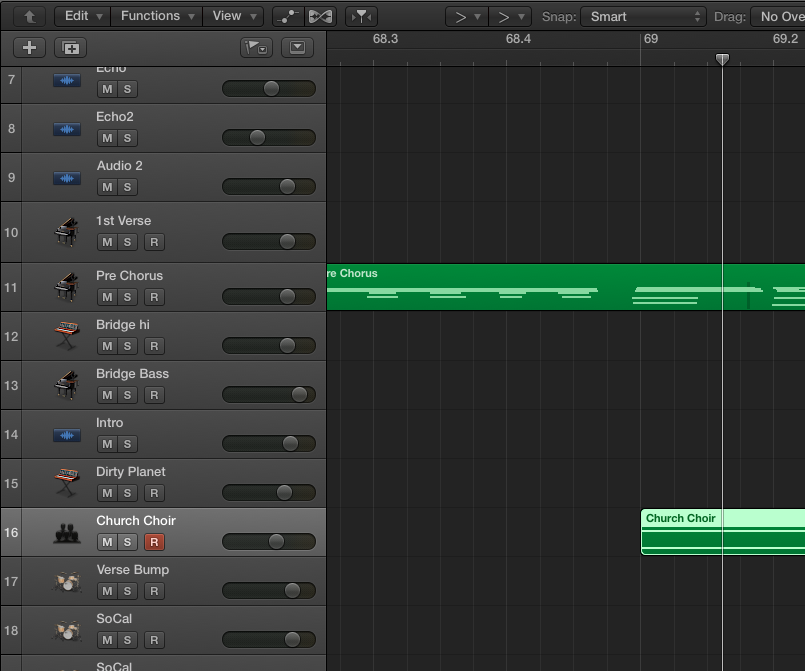
Task: Select the Verse Bump track name
Action: 133,570
